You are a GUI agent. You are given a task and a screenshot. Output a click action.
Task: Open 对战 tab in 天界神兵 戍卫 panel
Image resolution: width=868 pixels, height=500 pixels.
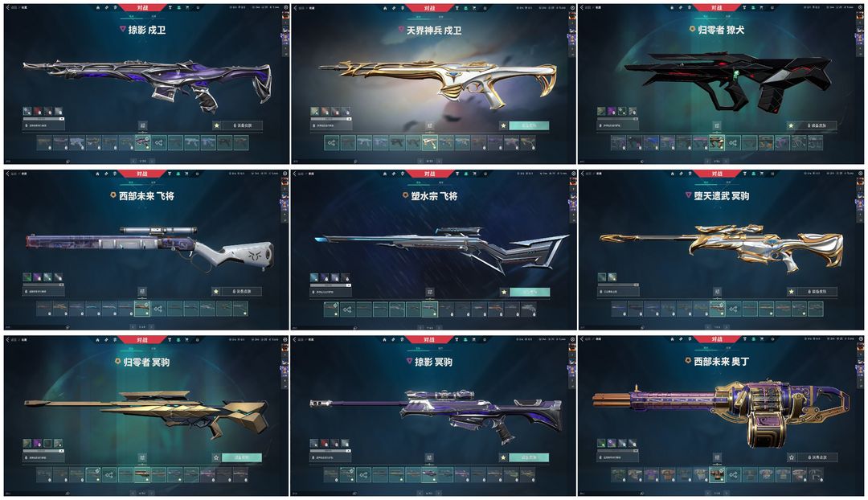click(429, 8)
